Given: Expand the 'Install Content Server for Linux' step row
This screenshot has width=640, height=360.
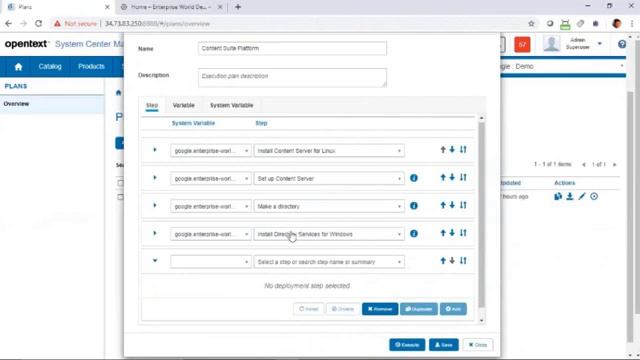Looking at the screenshot, I should point(155,150).
